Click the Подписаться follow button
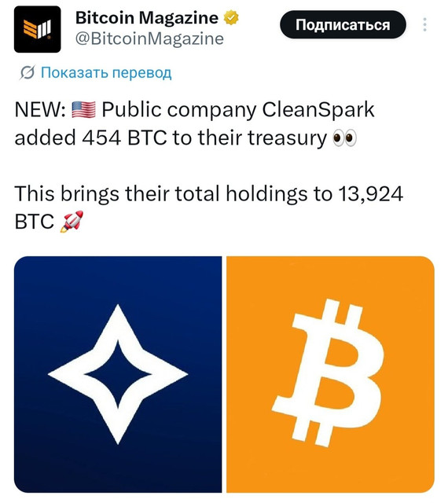The height and width of the screenshot is (503, 448). (343, 24)
